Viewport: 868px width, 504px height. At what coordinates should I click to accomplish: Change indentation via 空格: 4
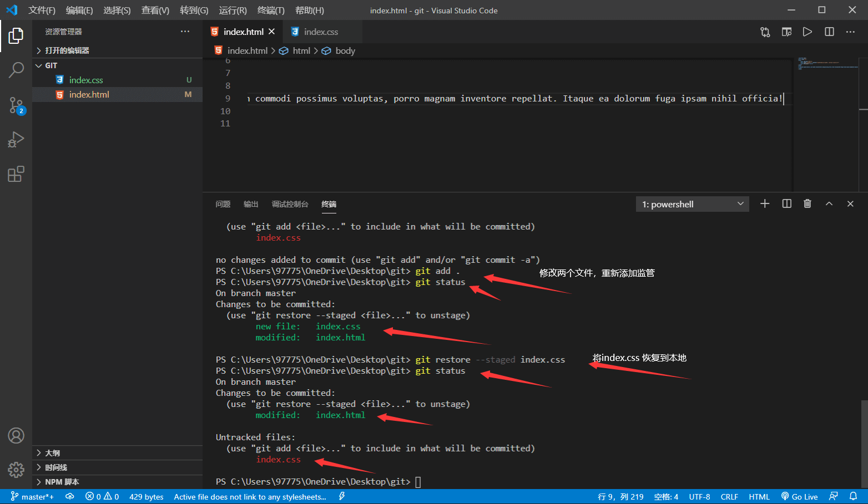click(x=666, y=497)
